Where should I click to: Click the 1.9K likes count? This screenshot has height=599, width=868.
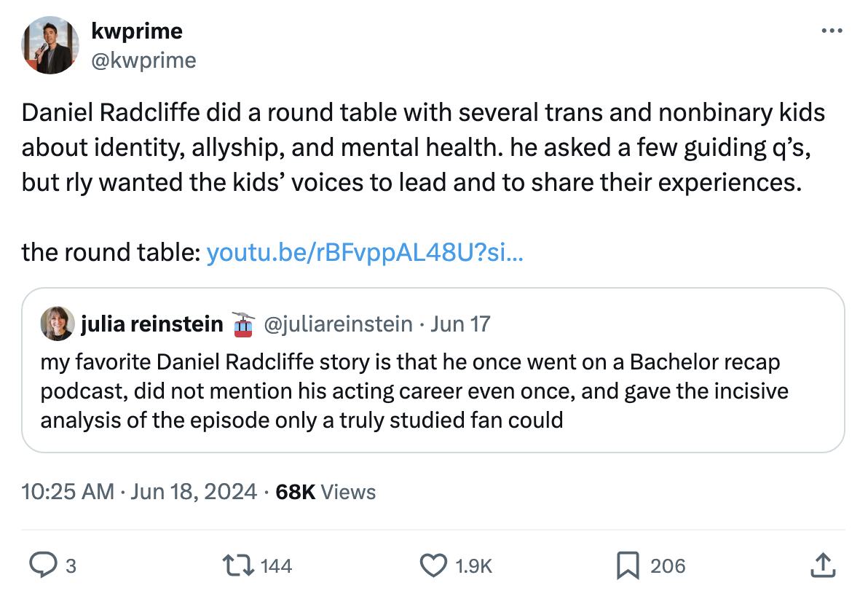coord(474,565)
